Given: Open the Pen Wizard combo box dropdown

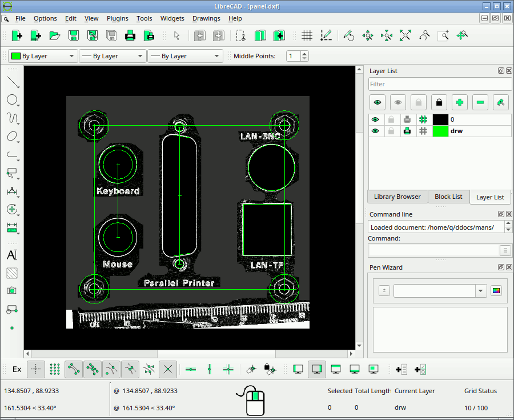Looking at the screenshot, I should [x=480, y=291].
